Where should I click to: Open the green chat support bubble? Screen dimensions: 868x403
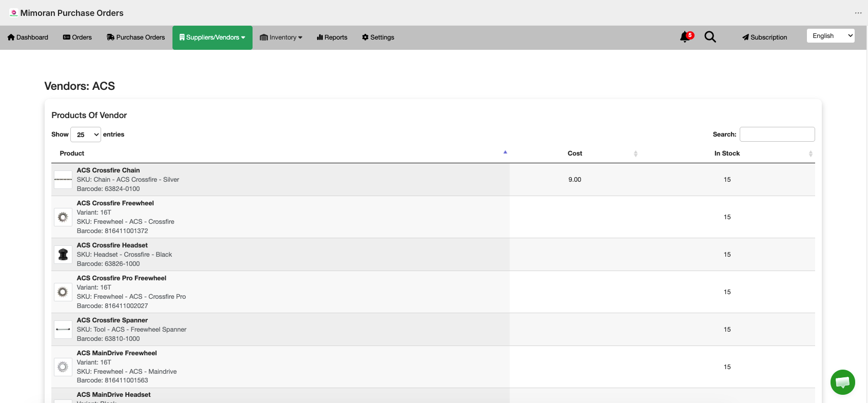tap(843, 382)
